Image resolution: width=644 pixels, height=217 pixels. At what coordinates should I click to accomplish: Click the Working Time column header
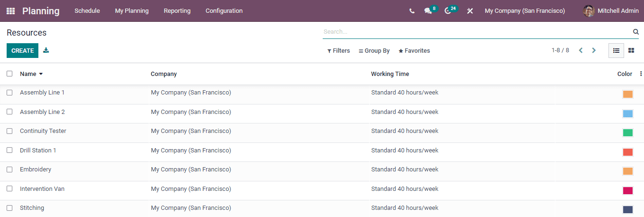(390, 74)
